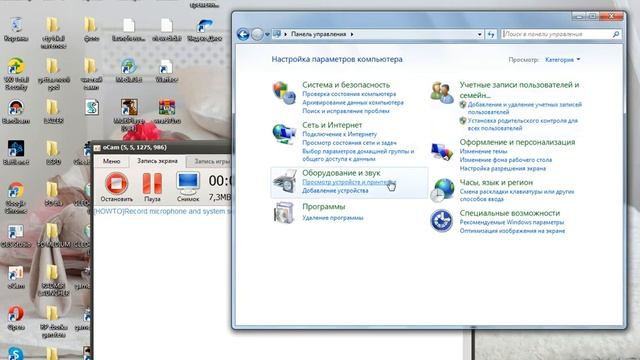Refresh the Control Panel address bar
Image resolution: width=640 pixels, height=360 pixels.
pos(491,34)
